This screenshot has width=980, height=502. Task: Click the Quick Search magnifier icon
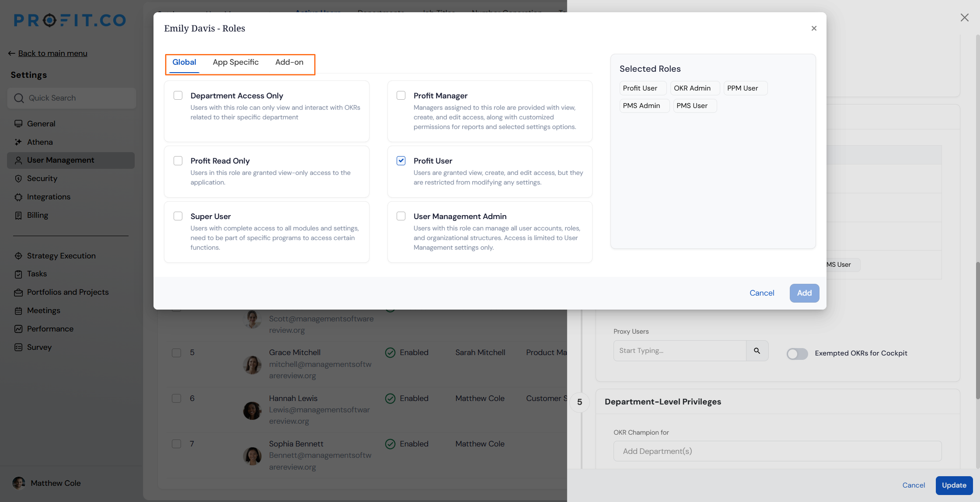point(19,98)
